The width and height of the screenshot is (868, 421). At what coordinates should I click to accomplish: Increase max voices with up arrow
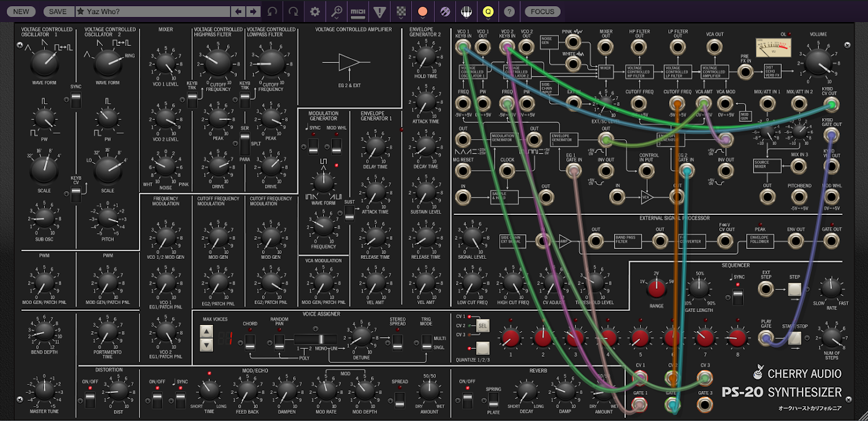[207, 331]
